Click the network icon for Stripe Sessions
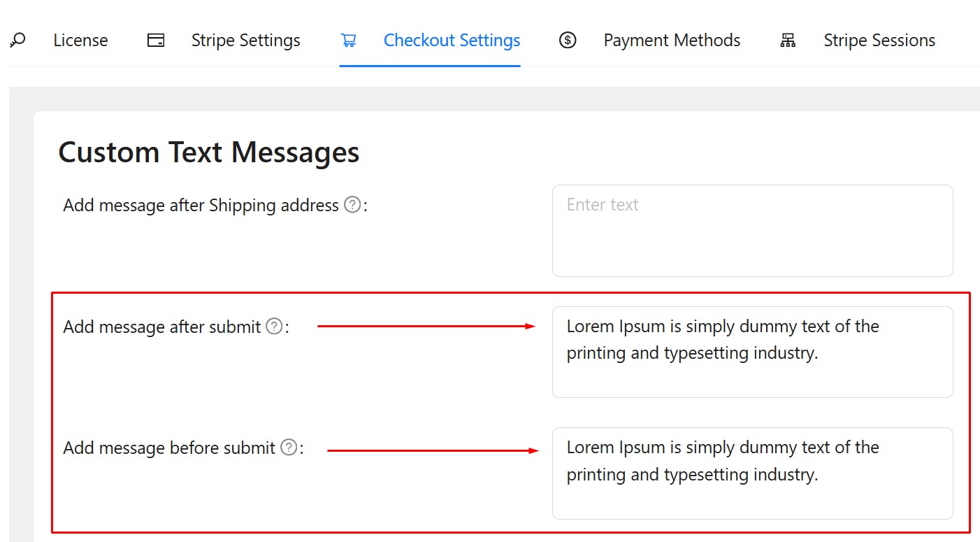The image size is (980, 542). click(788, 41)
